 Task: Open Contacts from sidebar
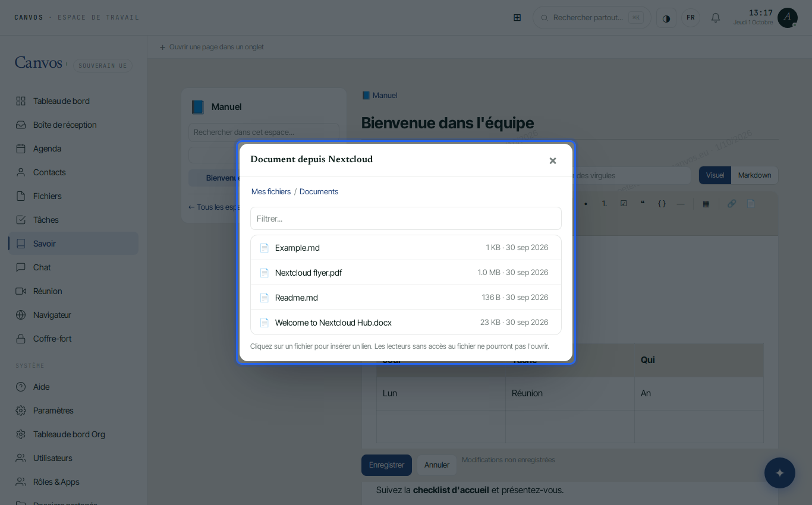[x=73, y=172]
